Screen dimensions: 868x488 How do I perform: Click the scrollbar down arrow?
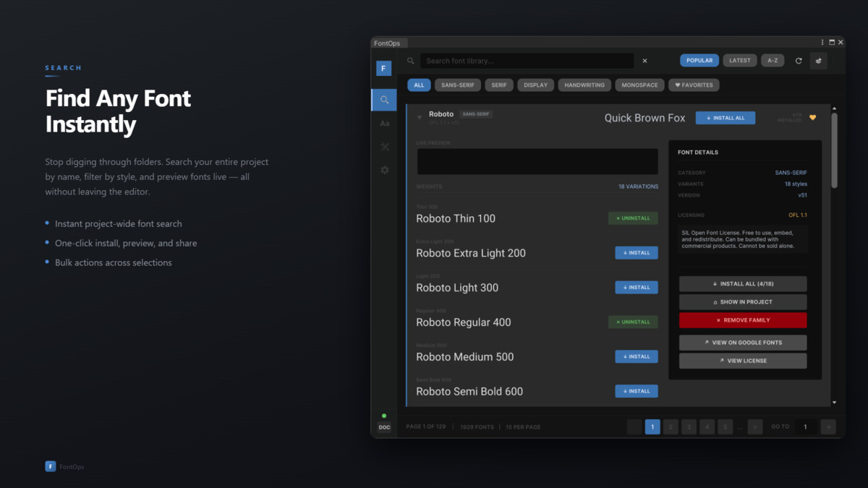835,403
